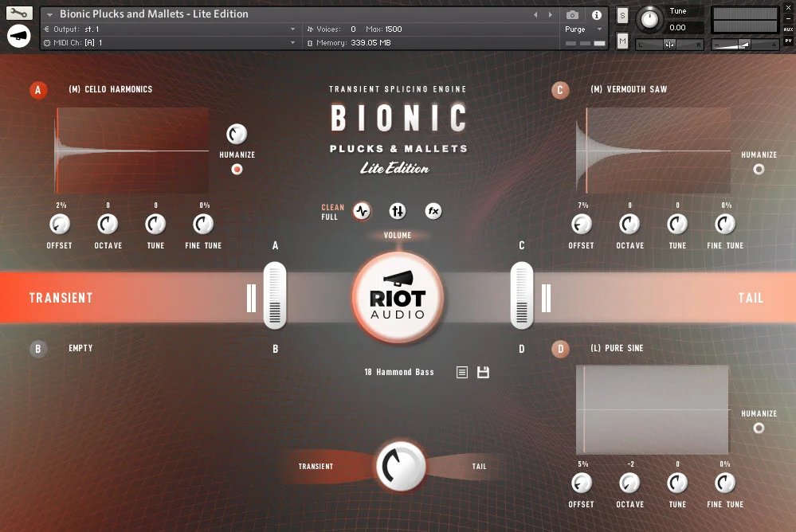Click the slot A Cello Harmonics waveform

(x=132, y=151)
